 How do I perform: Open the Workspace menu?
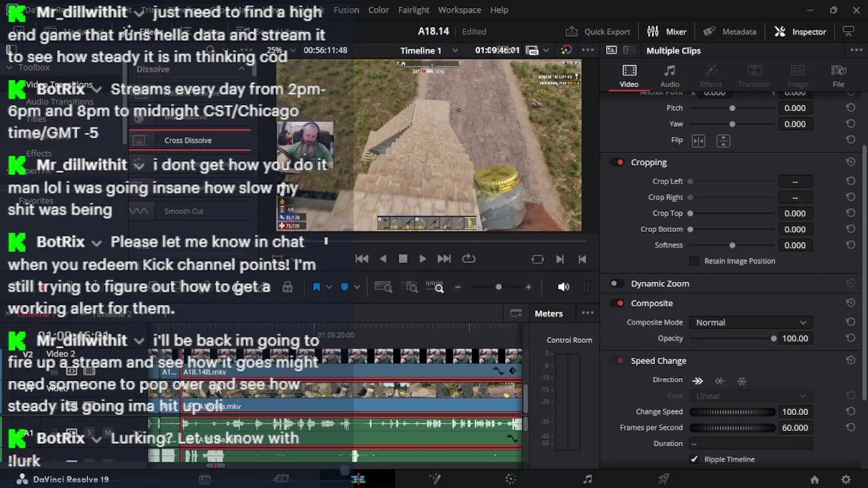pos(459,9)
